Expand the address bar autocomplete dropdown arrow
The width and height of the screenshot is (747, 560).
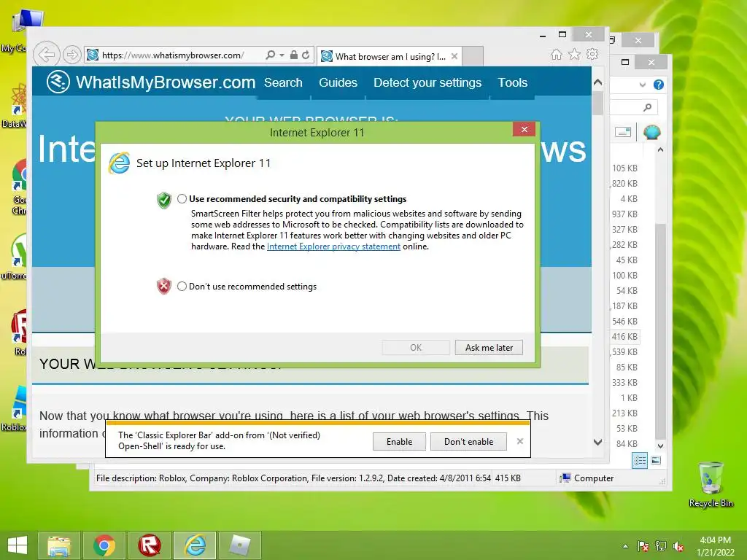pyautogui.click(x=282, y=55)
